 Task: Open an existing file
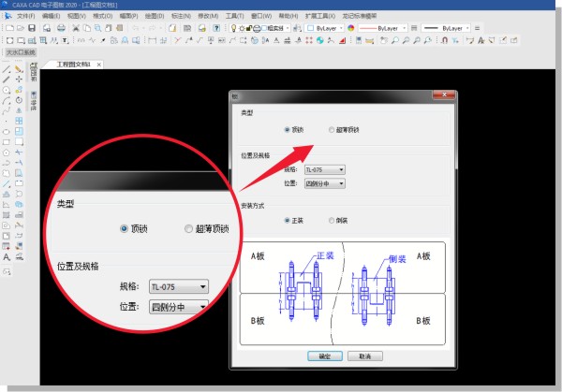21,28
